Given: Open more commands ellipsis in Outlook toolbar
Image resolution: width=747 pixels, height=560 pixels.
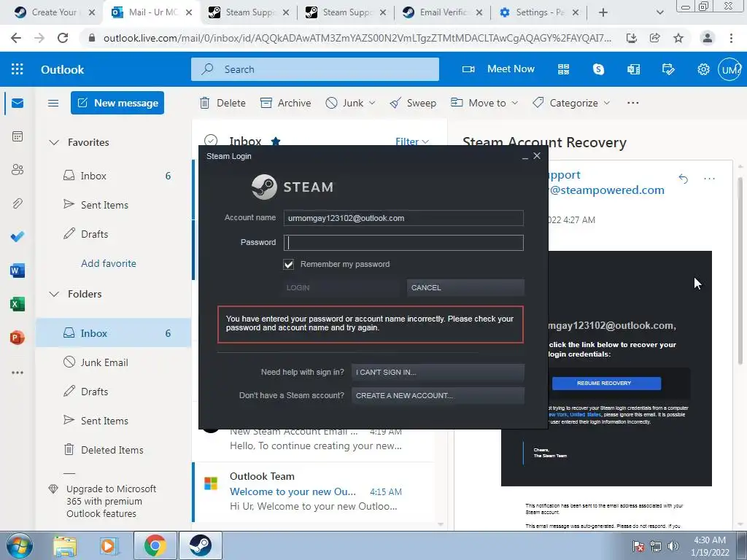Looking at the screenshot, I should click(632, 103).
